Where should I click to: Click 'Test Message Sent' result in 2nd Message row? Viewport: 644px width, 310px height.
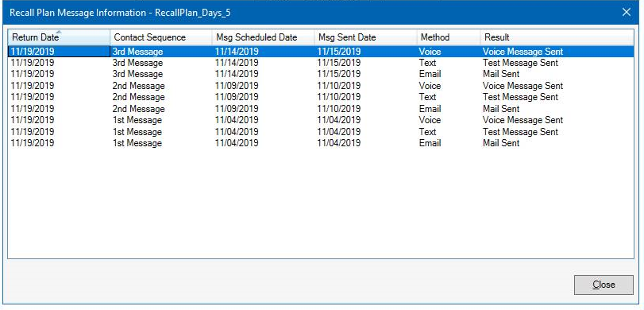pyautogui.click(x=520, y=97)
